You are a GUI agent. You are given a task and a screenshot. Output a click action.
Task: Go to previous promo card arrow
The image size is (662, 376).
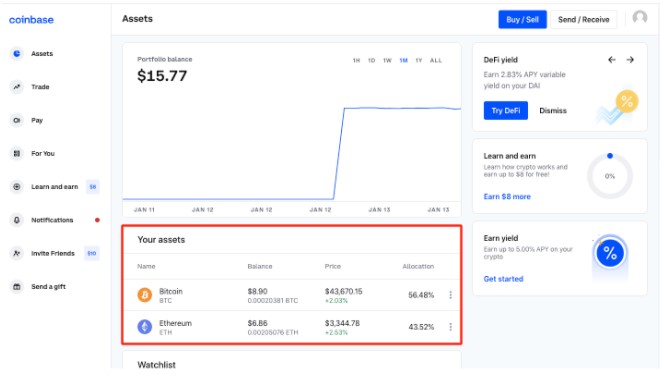click(x=612, y=60)
